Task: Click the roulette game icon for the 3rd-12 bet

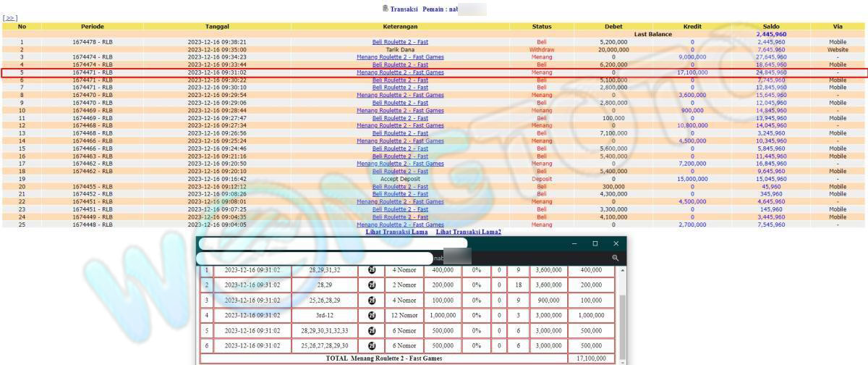Action: click(x=372, y=315)
